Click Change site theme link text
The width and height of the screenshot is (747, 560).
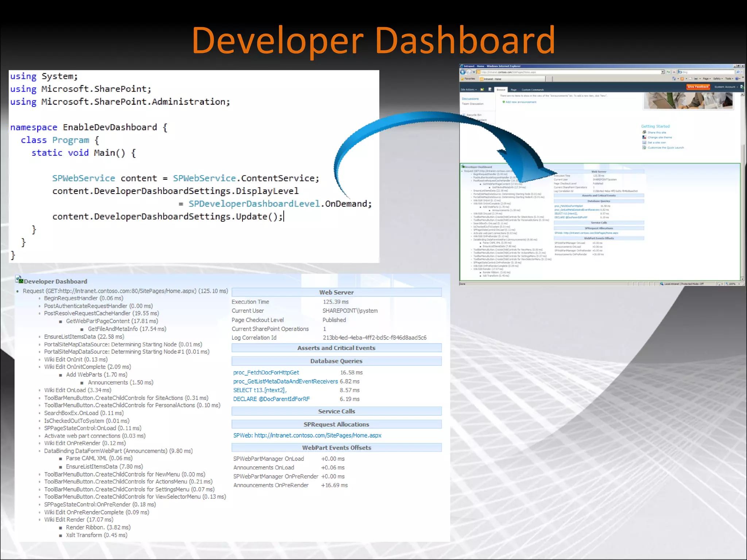pos(660,137)
